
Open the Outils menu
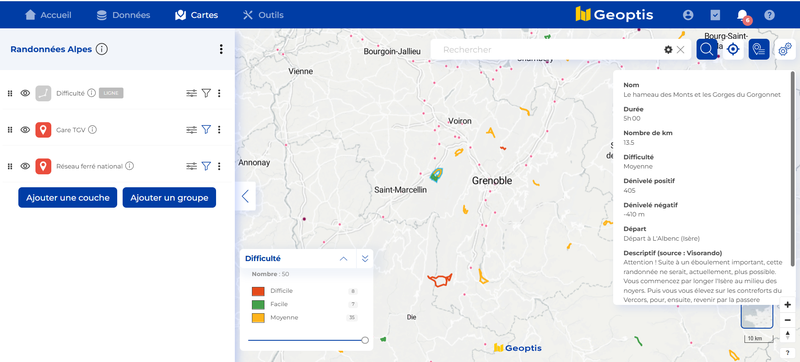point(263,15)
